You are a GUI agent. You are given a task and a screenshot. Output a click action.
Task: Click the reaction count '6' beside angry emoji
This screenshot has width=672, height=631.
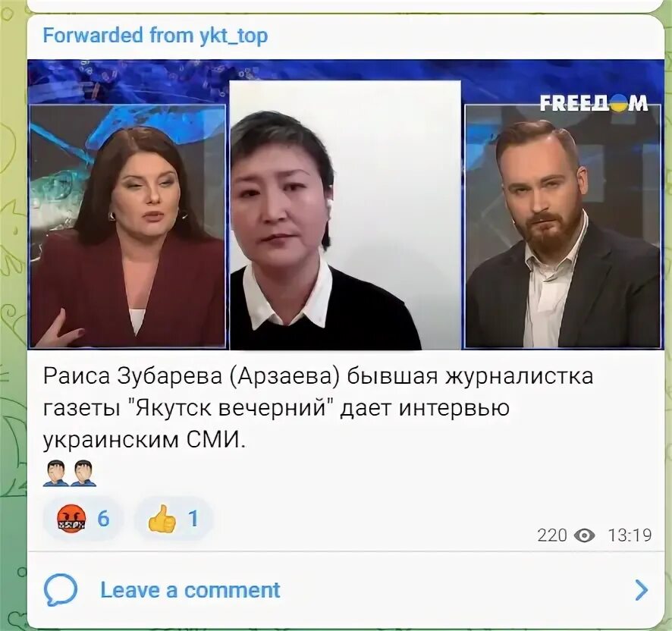coord(103,519)
